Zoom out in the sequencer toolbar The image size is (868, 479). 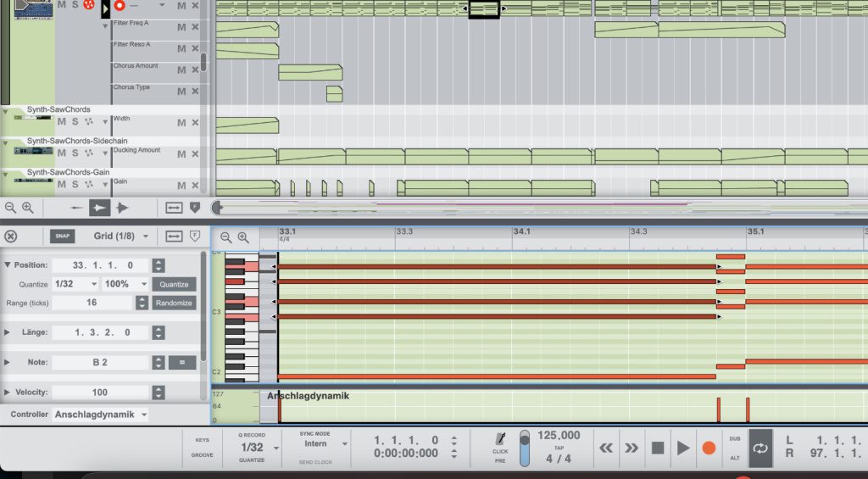10,208
